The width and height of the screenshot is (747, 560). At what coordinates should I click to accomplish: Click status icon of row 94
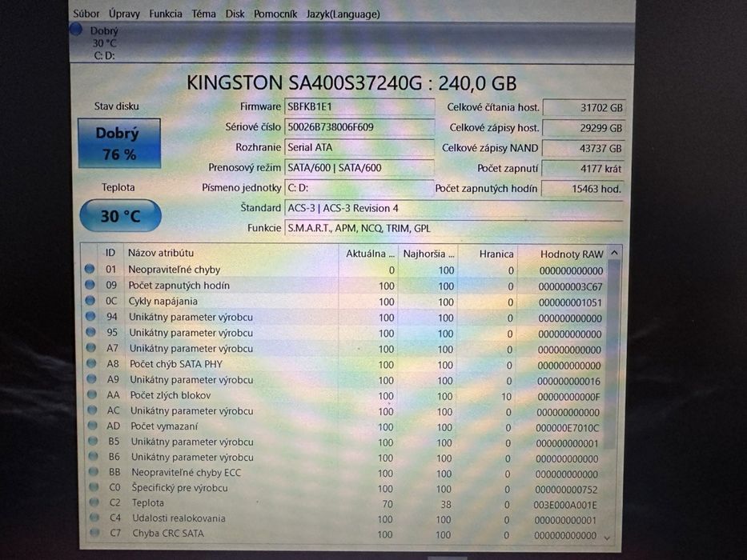point(90,316)
